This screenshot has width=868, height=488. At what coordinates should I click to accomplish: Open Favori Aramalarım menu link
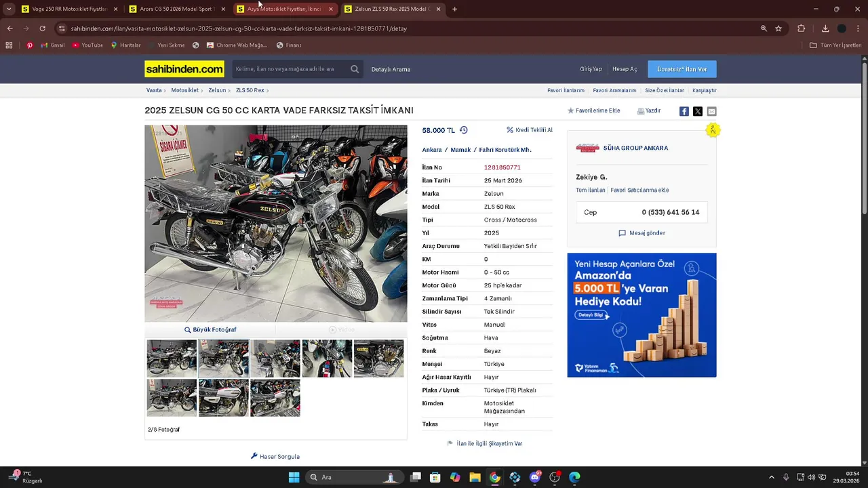pos(614,90)
